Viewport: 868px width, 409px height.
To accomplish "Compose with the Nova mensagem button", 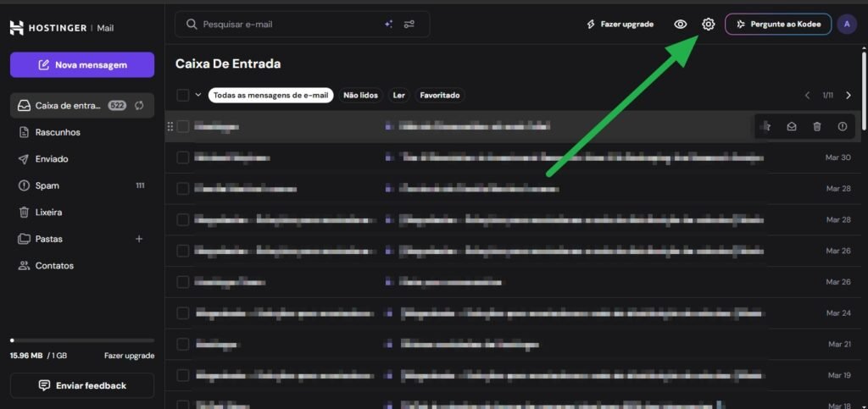I will coord(82,64).
